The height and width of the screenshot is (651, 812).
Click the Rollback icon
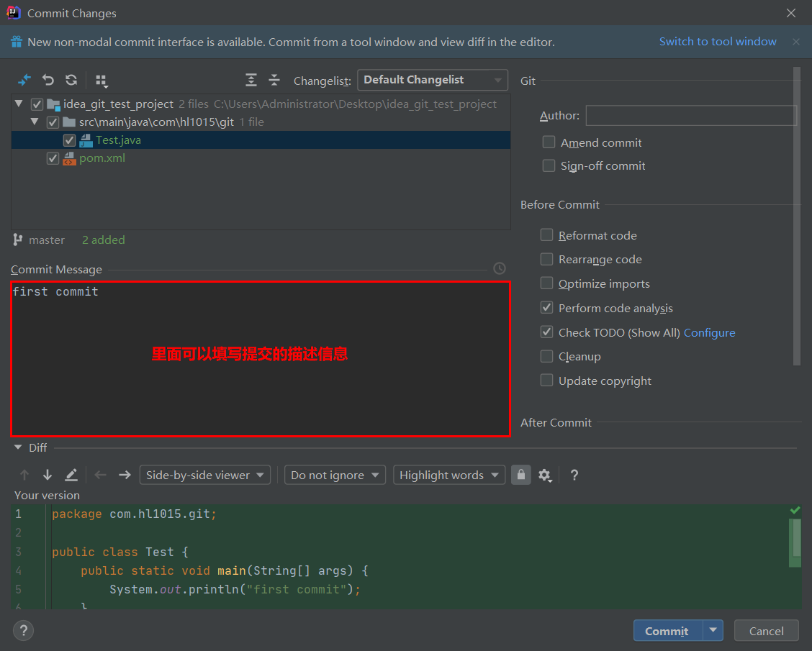click(x=48, y=81)
